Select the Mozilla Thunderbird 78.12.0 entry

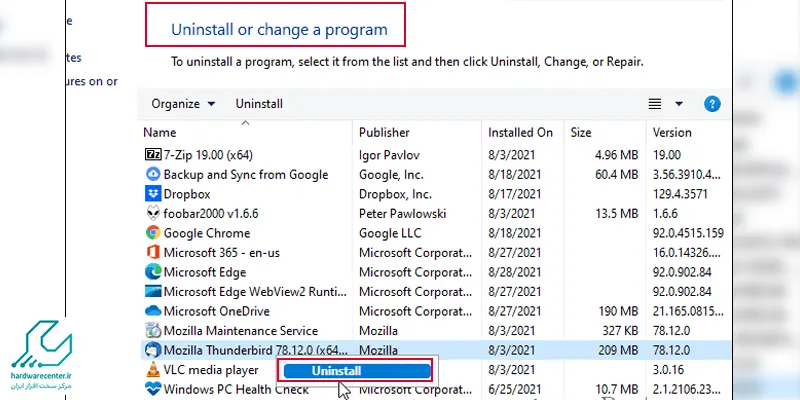(255, 351)
